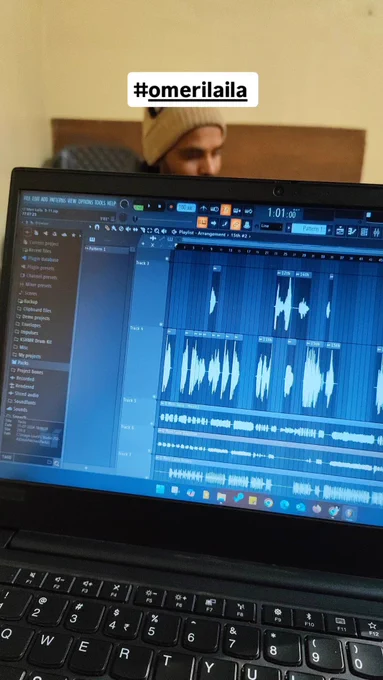Click the Track 3 header label

(x=143, y=263)
